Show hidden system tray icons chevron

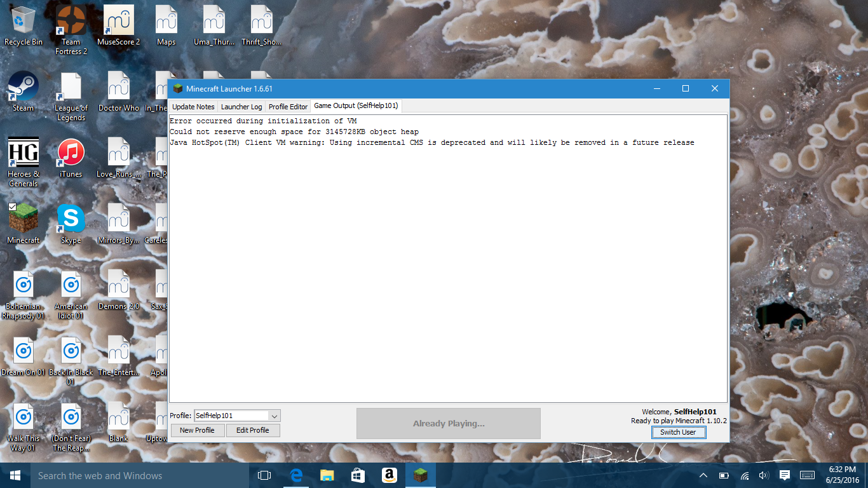tap(703, 475)
